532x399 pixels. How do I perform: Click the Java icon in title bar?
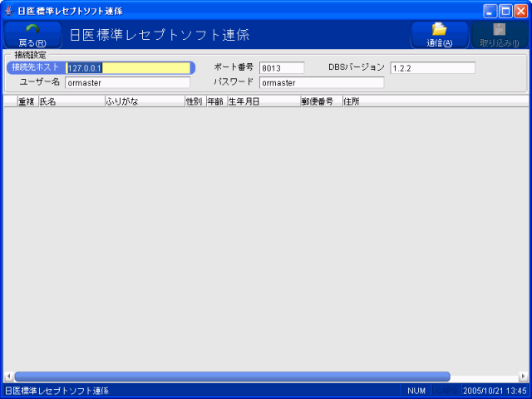[9, 11]
